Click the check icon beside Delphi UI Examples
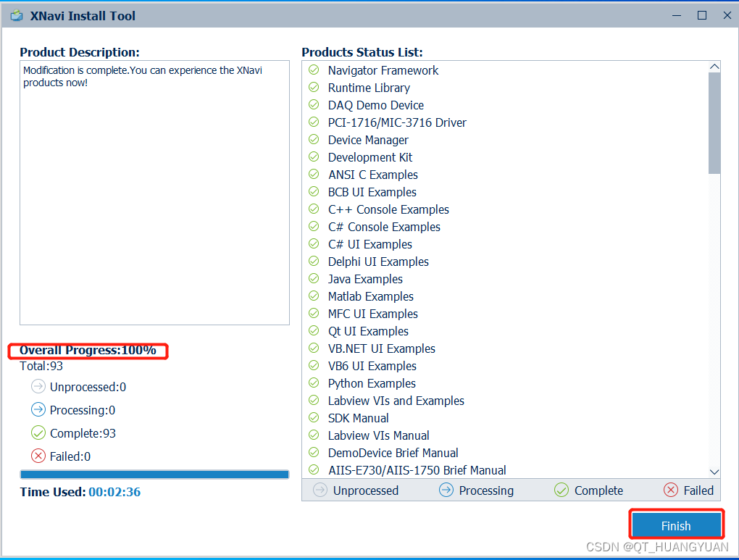 point(314,261)
